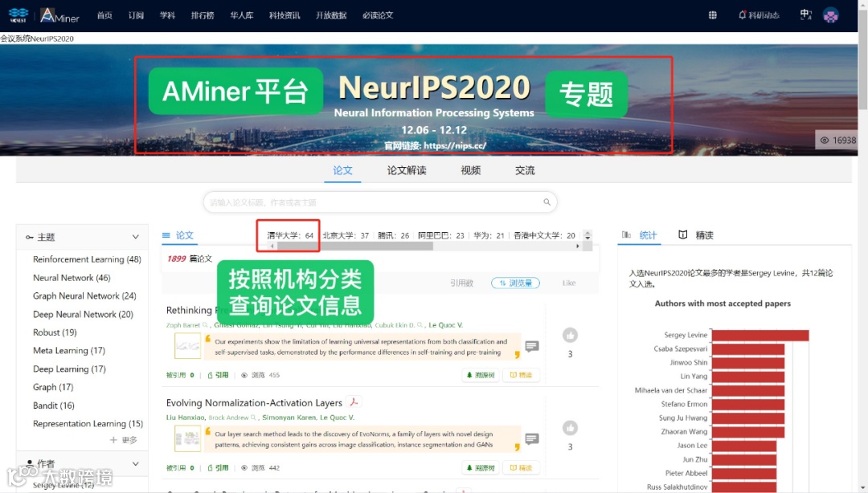Open research updates bell notification
The width and height of the screenshot is (868, 493).
tap(759, 15)
